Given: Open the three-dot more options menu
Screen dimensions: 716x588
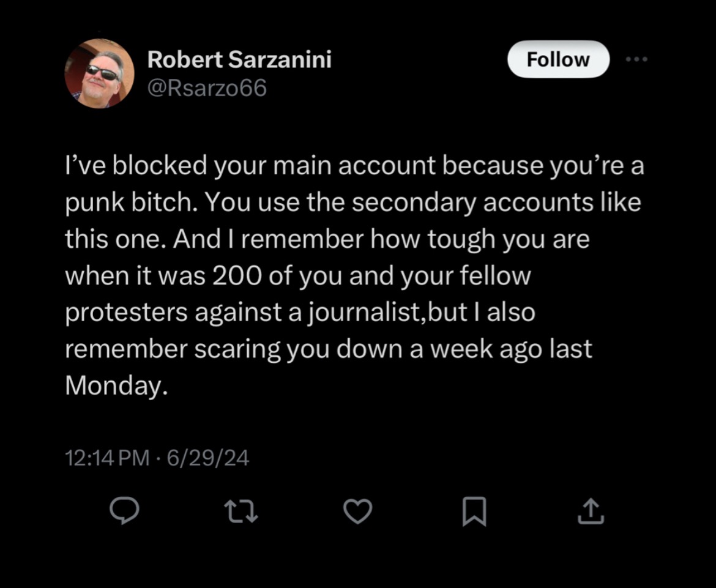Looking at the screenshot, I should click(x=636, y=59).
